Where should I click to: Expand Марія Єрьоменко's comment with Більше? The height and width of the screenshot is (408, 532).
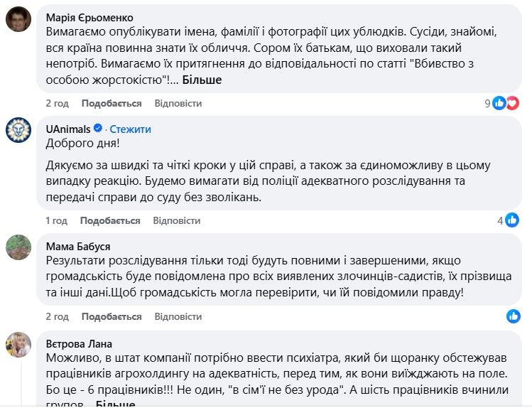coord(202,80)
